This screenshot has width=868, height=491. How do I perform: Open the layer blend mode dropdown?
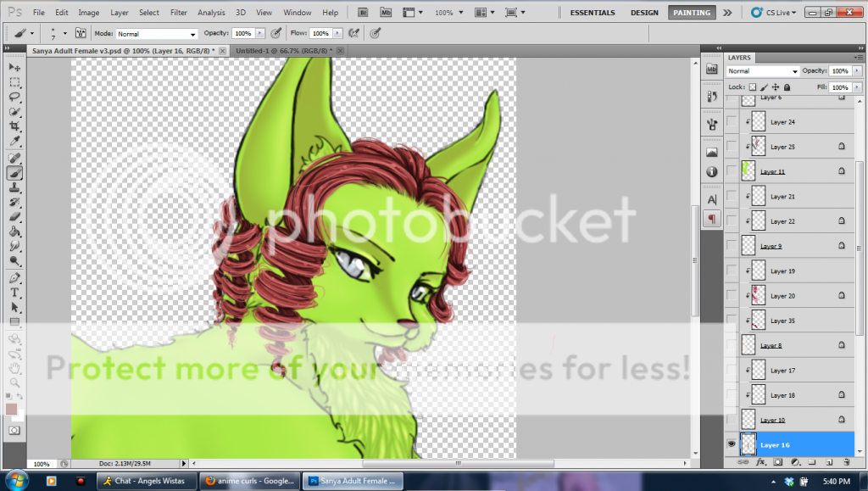(762, 71)
